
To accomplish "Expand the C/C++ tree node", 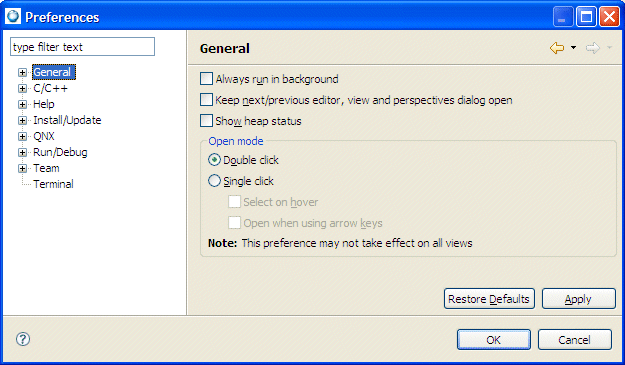I will (22, 88).
